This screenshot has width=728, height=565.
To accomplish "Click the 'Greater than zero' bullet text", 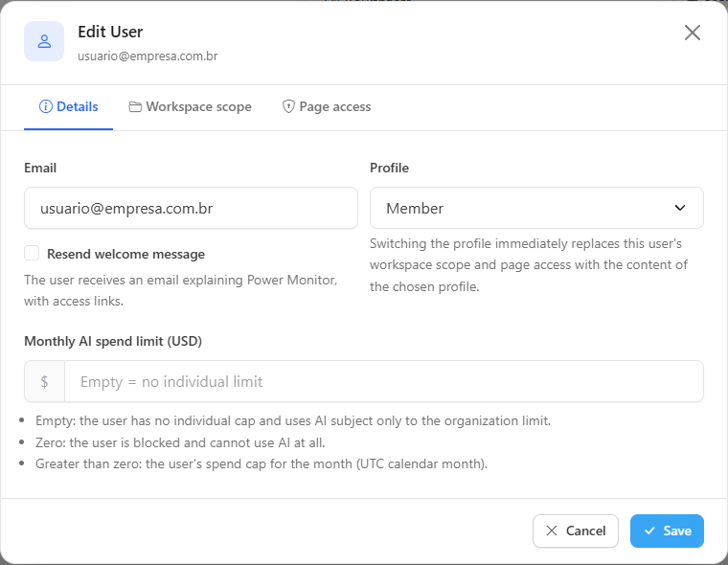I will [x=262, y=463].
